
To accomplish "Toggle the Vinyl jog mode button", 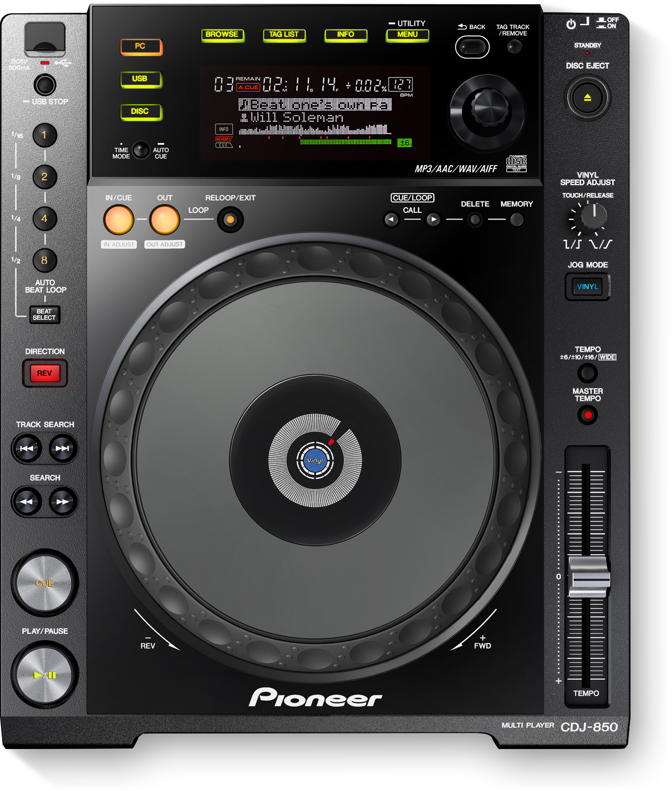I will click(587, 287).
